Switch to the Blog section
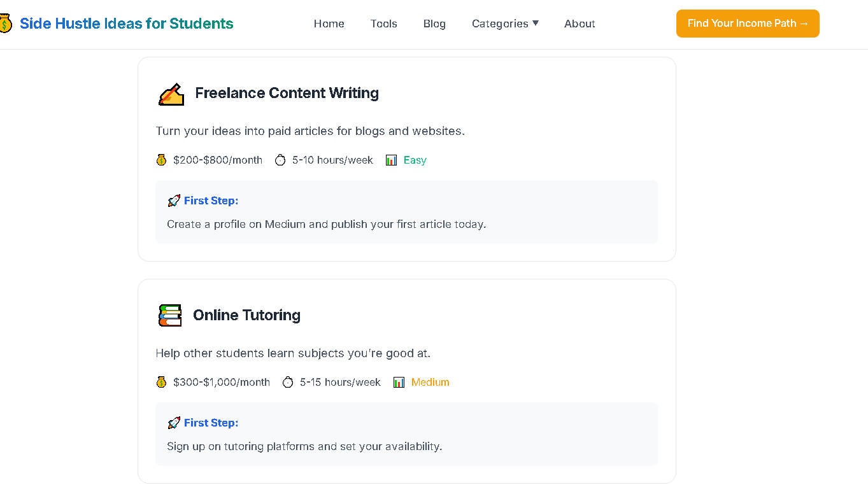 point(434,24)
